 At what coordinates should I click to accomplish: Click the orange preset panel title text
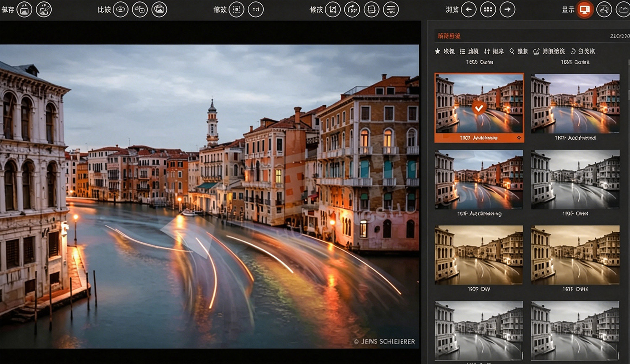tap(449, 36)
